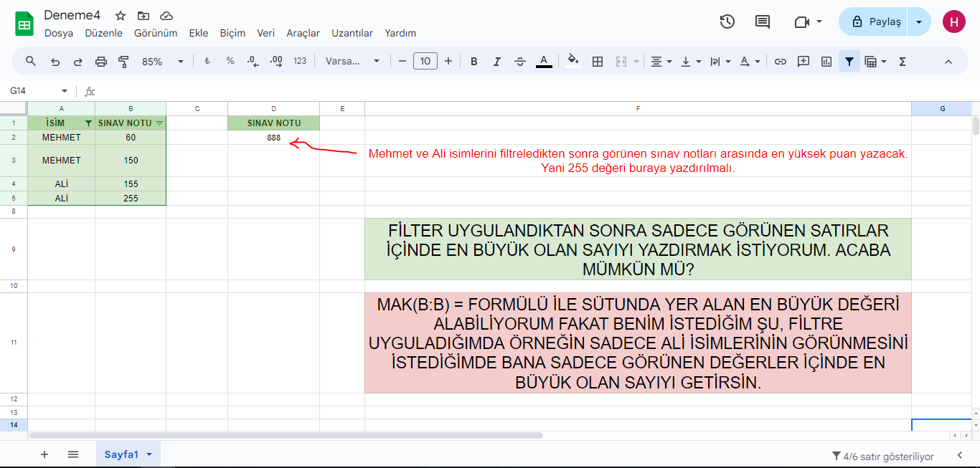Screen dimensions: 980x468
Task: Open the name box dropdown arrow
Action: click(65, 91)
